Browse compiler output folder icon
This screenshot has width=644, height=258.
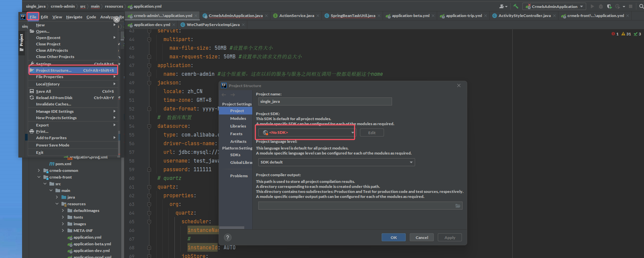(x=458, y=206)
